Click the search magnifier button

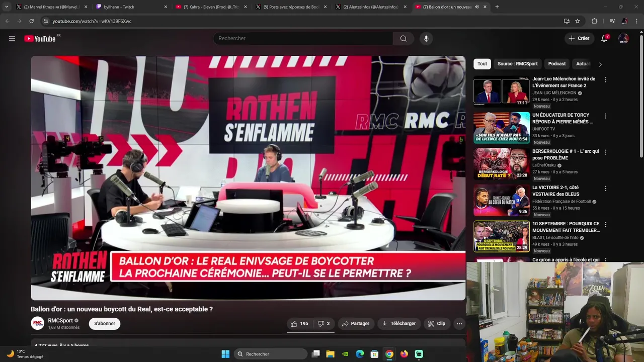[x=404, y=38]
